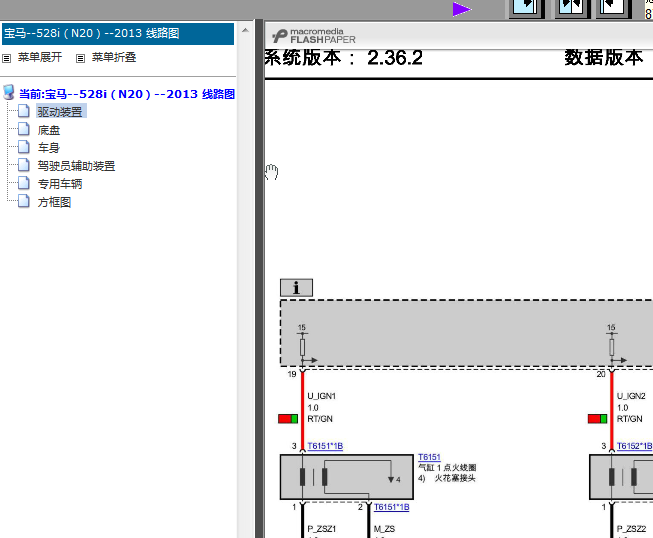Click the page icon next to 方框图
Screen dimensions: 653x538
coord(24,201)
